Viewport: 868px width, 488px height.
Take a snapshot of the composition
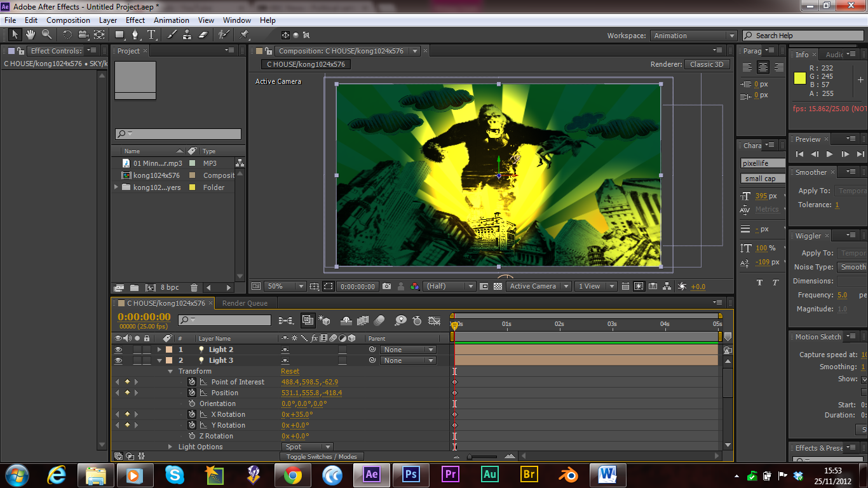(386, 287)
